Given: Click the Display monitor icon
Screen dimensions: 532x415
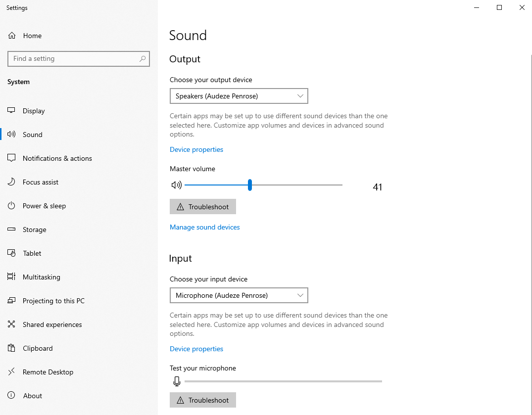Looking at the screenshot, I should (x=11, y=110).
